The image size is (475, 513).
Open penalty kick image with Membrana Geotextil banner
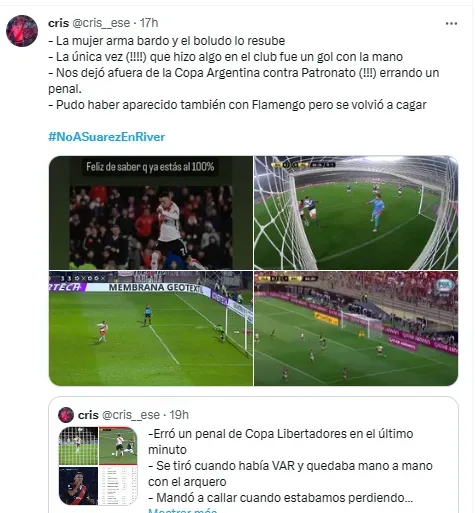coord(151,328)
